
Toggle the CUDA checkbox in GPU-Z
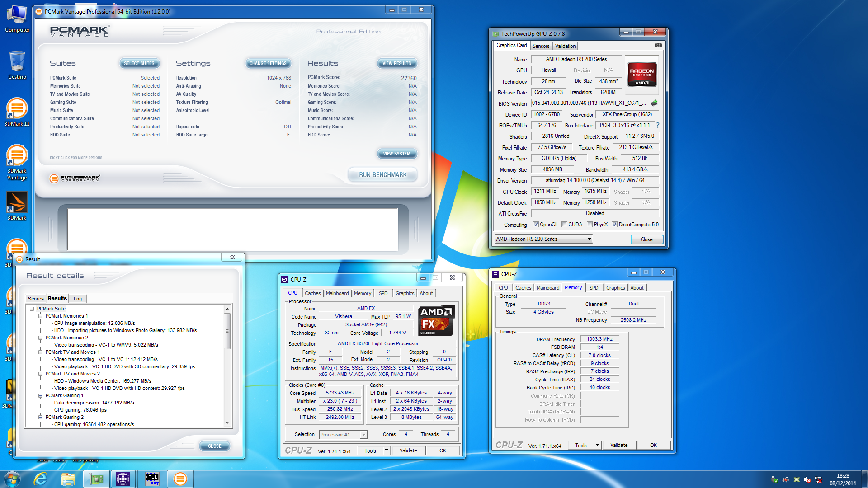pyautogui.click(x=564, y=225)
